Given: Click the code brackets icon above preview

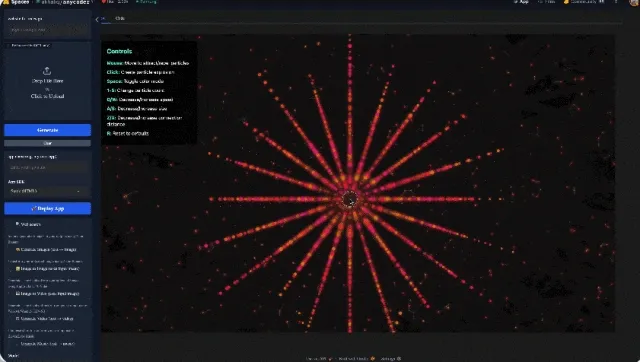Looking at the screenshot, I should [x=102, y=19].
